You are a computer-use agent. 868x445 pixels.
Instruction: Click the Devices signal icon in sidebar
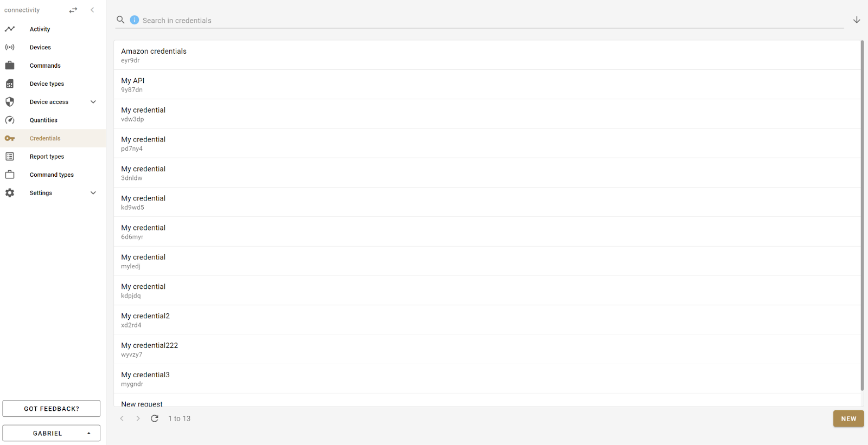[10, 47]
